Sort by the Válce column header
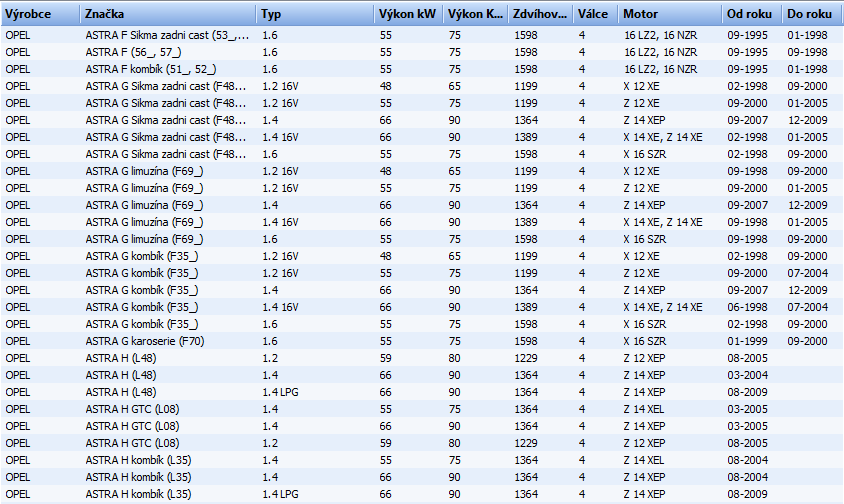This screenshot has width=844, height=504. tap(596, 14)
